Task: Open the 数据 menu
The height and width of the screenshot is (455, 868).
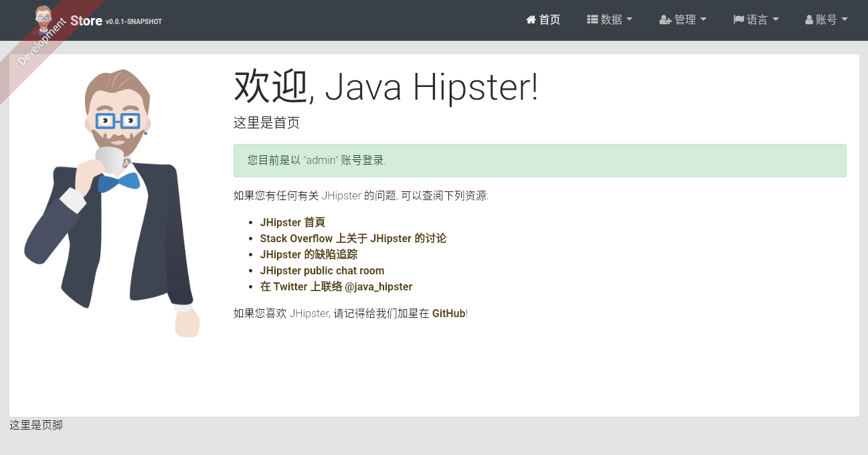Action: point(610,20)
